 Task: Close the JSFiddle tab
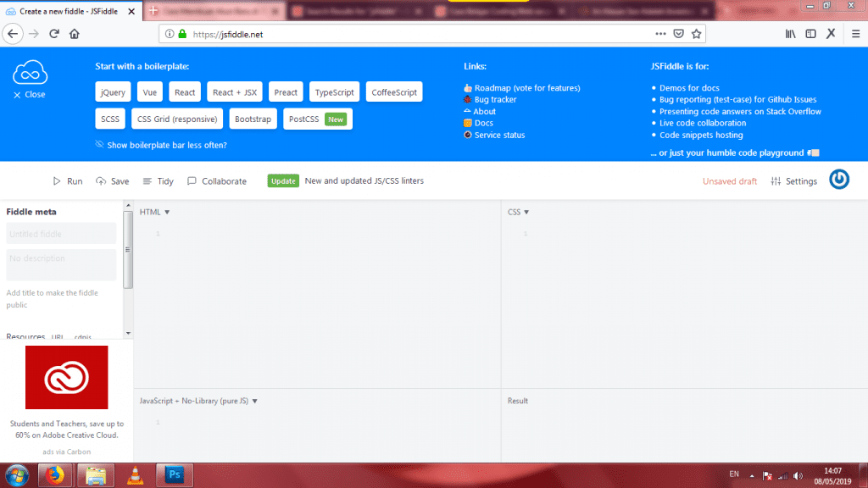(x=131, y=11)
